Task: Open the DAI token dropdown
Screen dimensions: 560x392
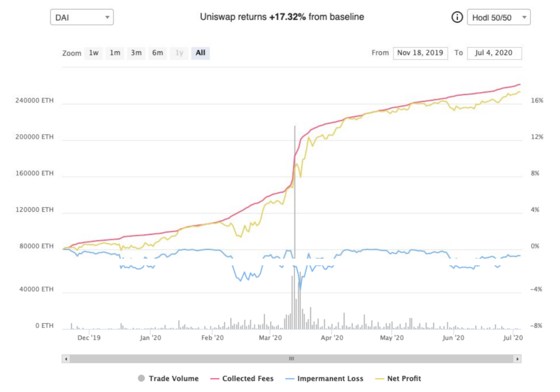Action: click(x=82, y=17)
